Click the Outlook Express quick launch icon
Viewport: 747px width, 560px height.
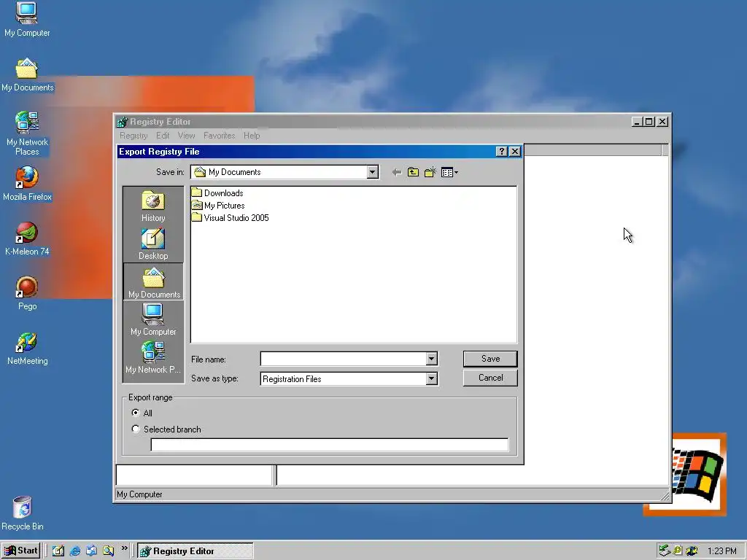coord(91,551)
